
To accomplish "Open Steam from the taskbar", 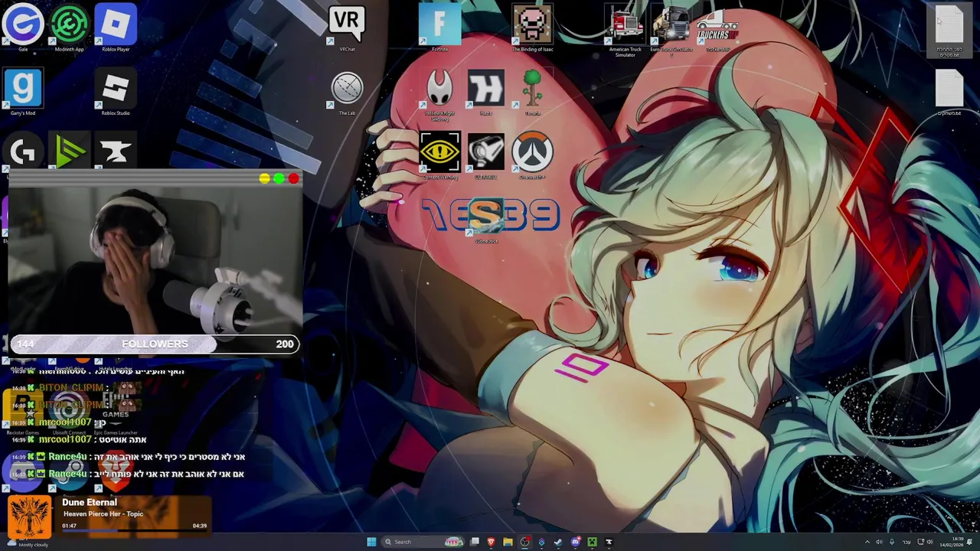I will coord(558,542).
